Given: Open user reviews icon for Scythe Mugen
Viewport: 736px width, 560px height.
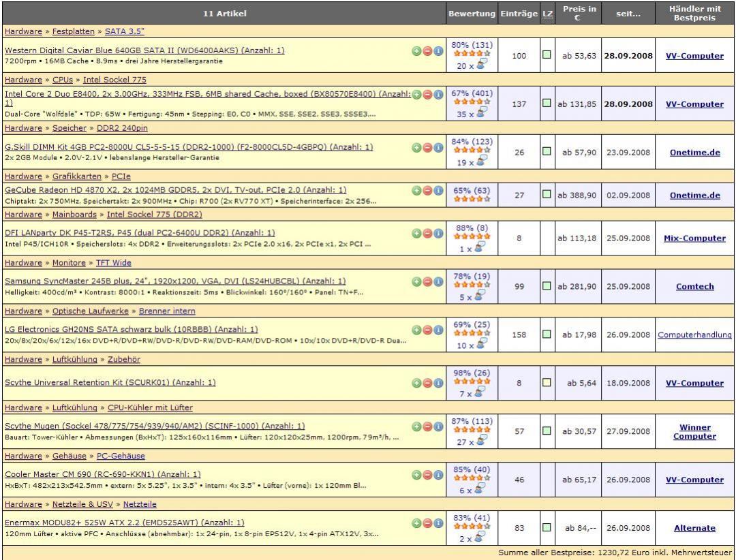Looking at the screenshot, I should pyautogui.click(x=482, y=441).
